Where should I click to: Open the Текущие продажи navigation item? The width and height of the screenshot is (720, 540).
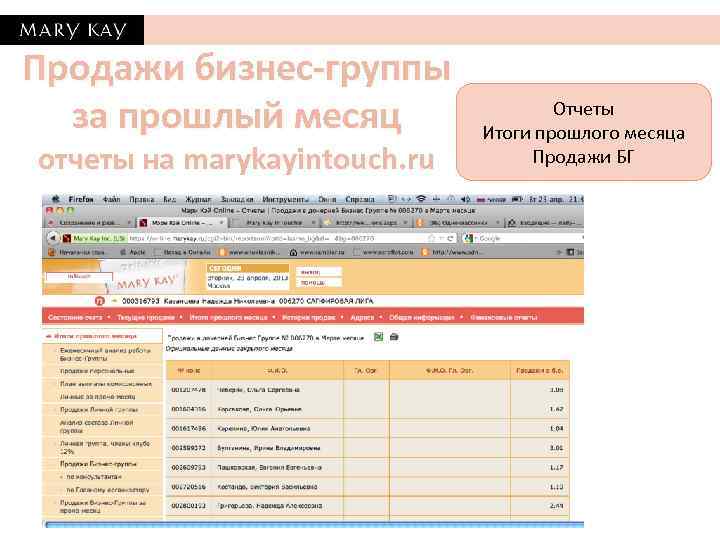coord(146,317)
